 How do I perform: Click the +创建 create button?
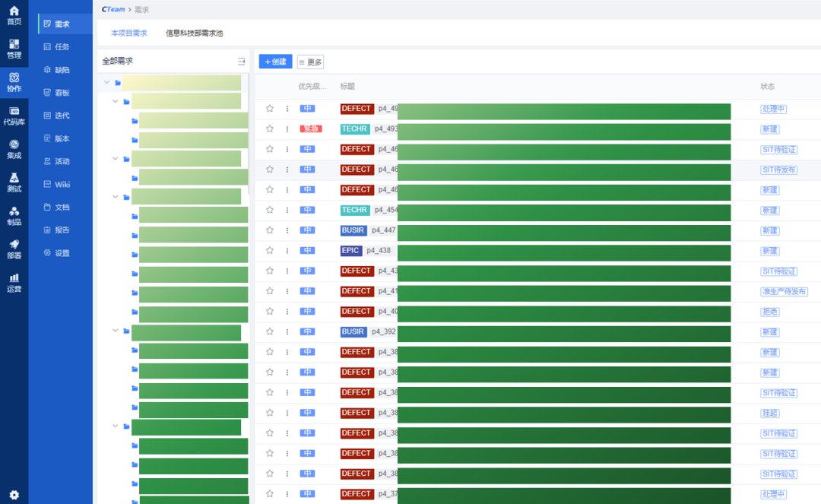tap(275, 62)
